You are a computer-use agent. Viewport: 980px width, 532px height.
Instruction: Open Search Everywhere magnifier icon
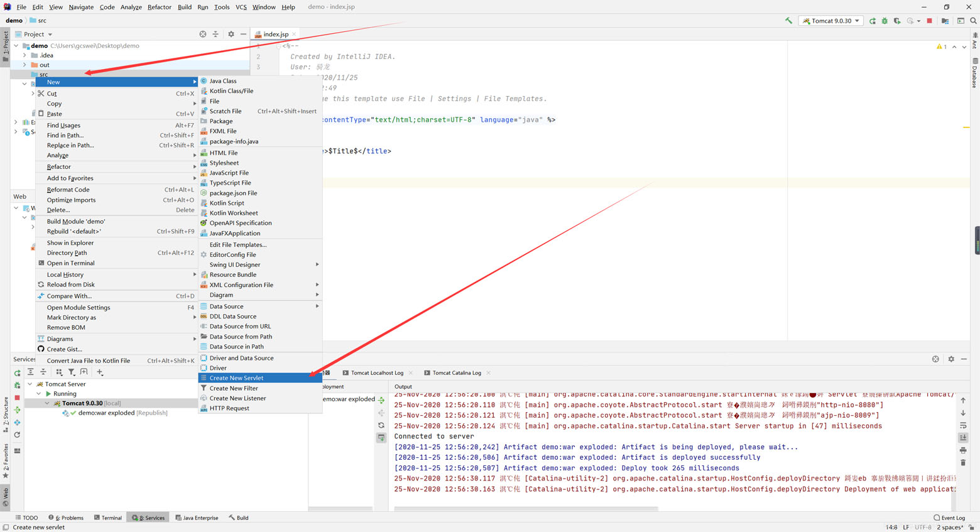[973, 21]
